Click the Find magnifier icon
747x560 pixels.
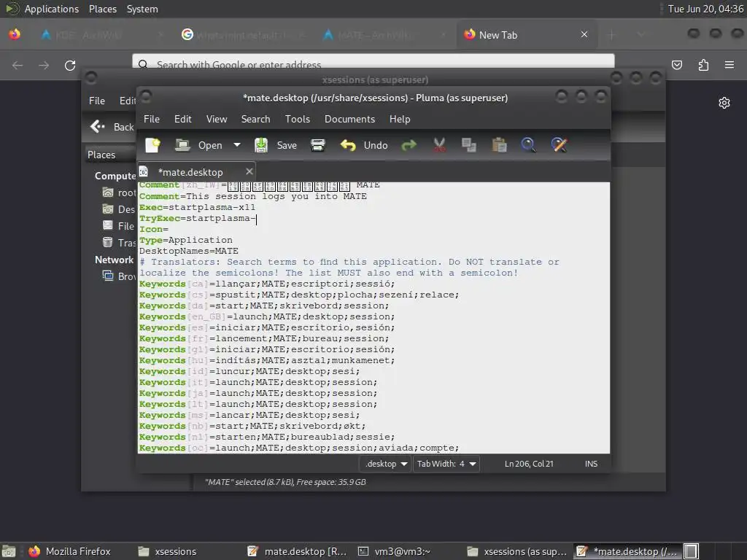(x=528, y=145)
